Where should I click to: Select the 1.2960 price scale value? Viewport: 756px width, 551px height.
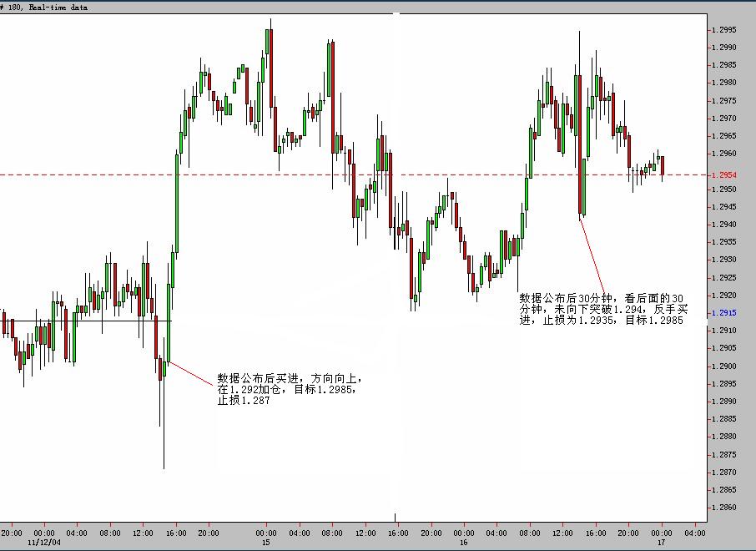tap(724, 154)
